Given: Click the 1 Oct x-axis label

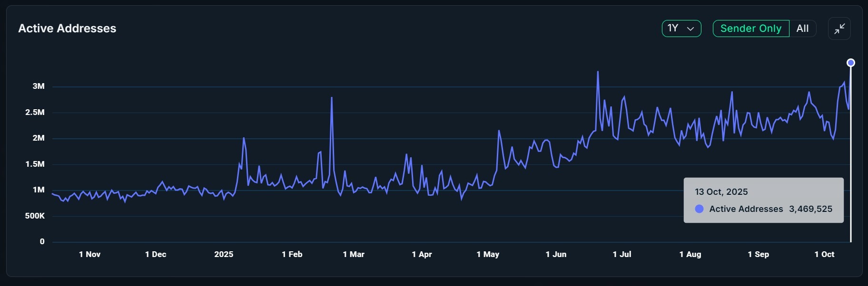Looking at the screenshot, I should pyautogui.click(x=824, y=254).
